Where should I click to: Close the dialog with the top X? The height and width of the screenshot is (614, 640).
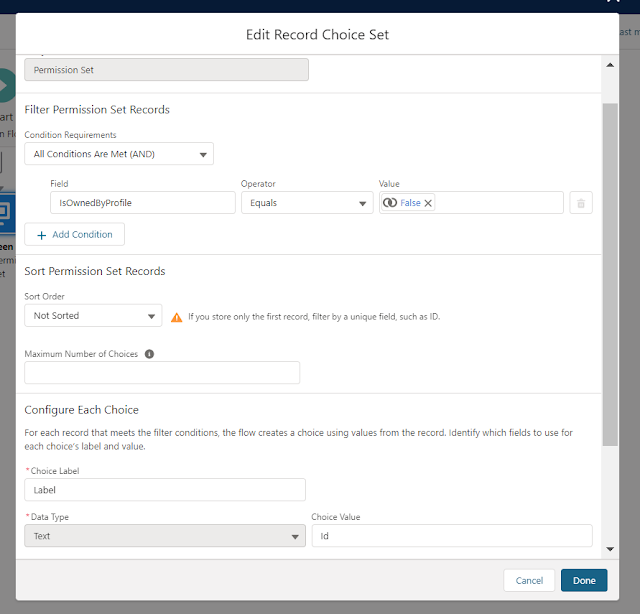pyautogui.click(x=615, y=3)
